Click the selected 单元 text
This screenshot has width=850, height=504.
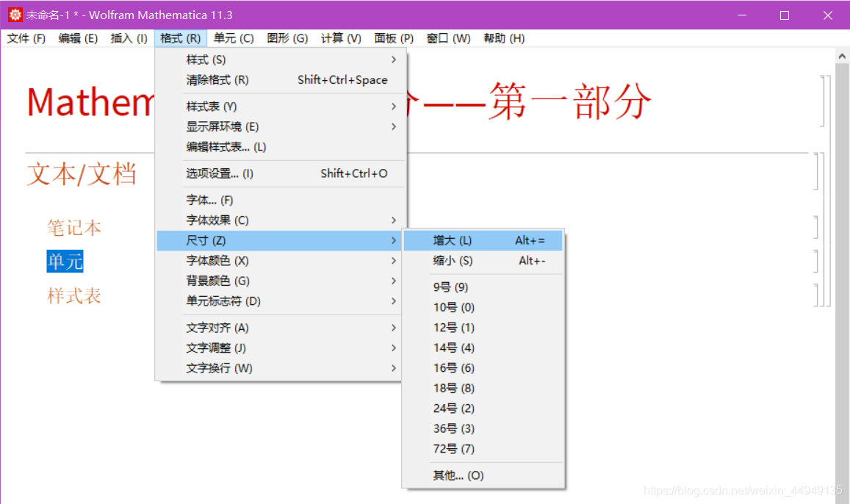65,262
